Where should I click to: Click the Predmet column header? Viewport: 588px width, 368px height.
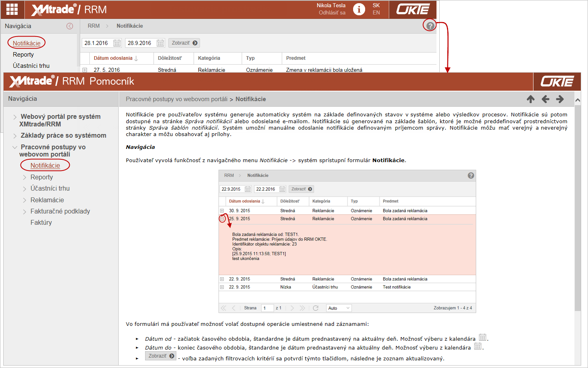(296, 58)
